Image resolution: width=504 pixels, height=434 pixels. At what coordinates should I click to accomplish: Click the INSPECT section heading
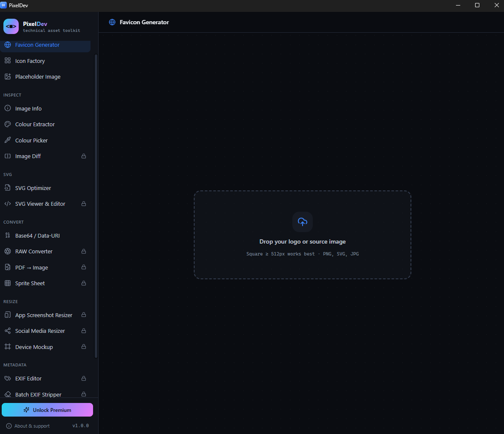(x=12, y=95)
